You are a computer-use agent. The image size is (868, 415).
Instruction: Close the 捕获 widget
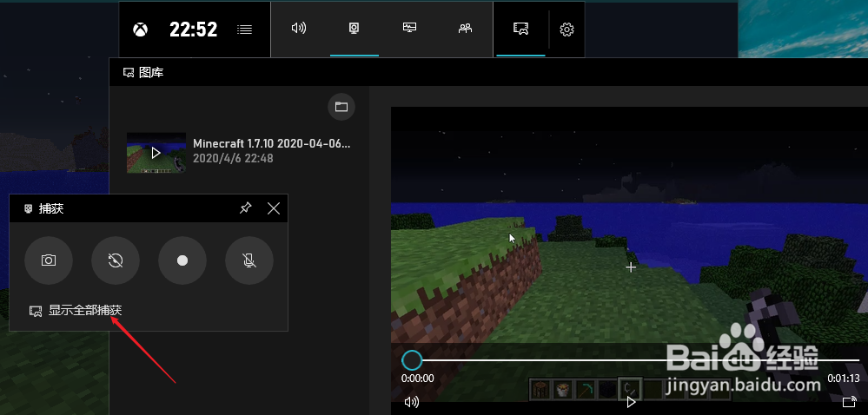[274, 208]
